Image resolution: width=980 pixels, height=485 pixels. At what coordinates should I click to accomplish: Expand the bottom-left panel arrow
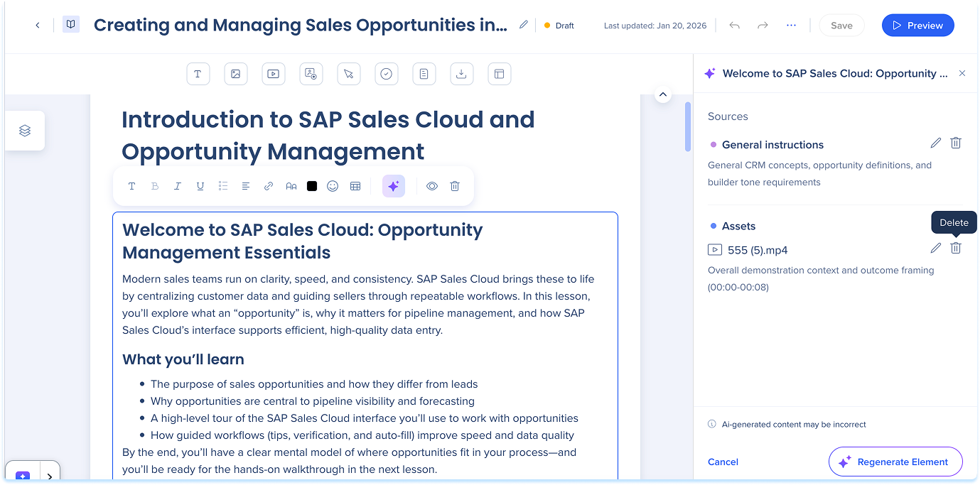click(50, 475)
